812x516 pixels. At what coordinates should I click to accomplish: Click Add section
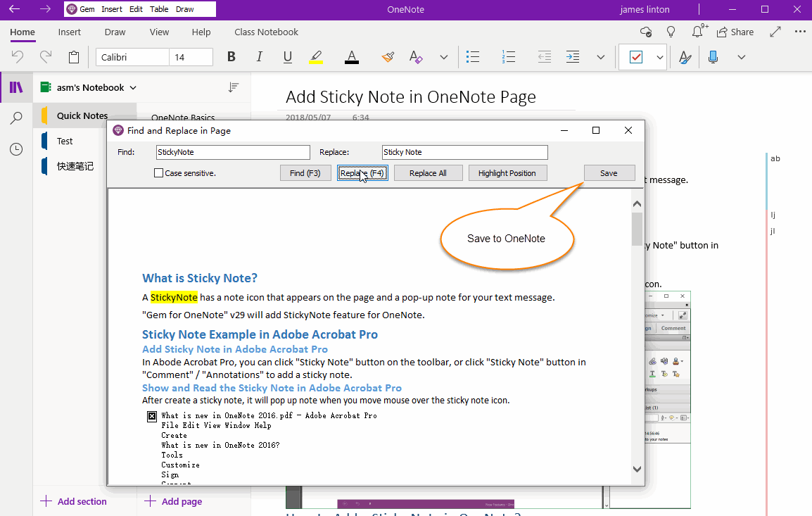click(74, 501)
